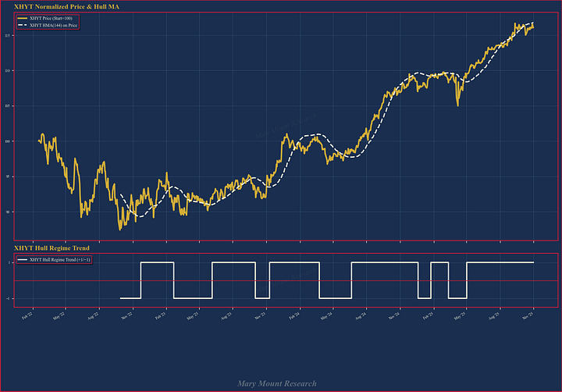
Task: Click the Aug '25 x-axis label
Action: (494, 315)
